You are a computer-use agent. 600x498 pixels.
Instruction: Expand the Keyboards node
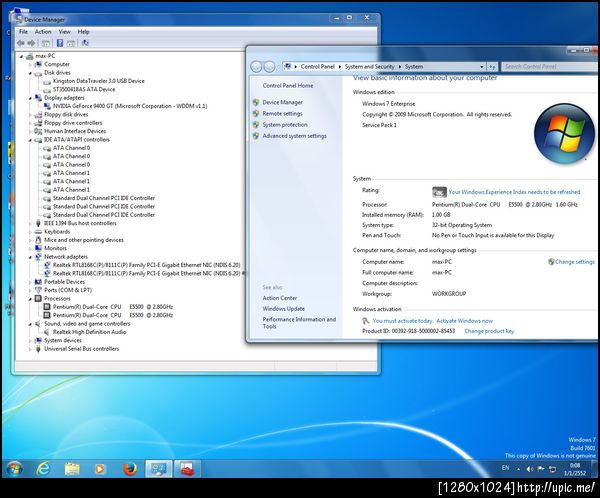[x=32, y=231]
